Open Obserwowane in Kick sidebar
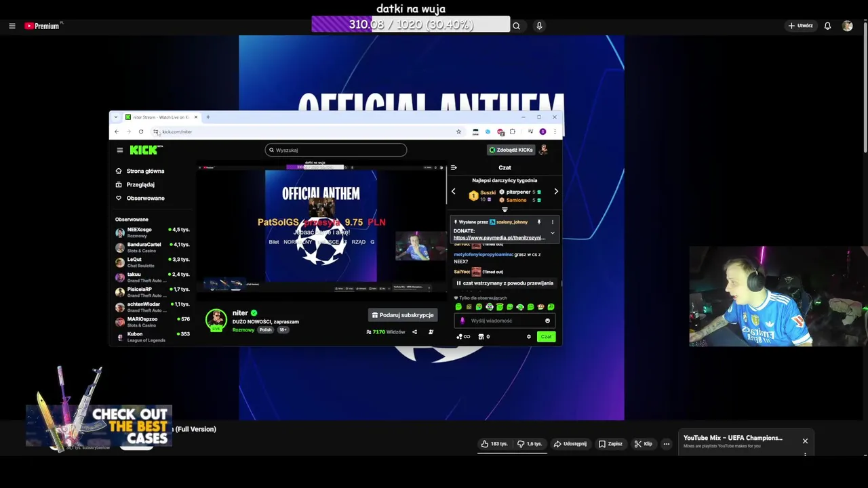Viewport: 868px width, 488px height. tap(140, 198)
